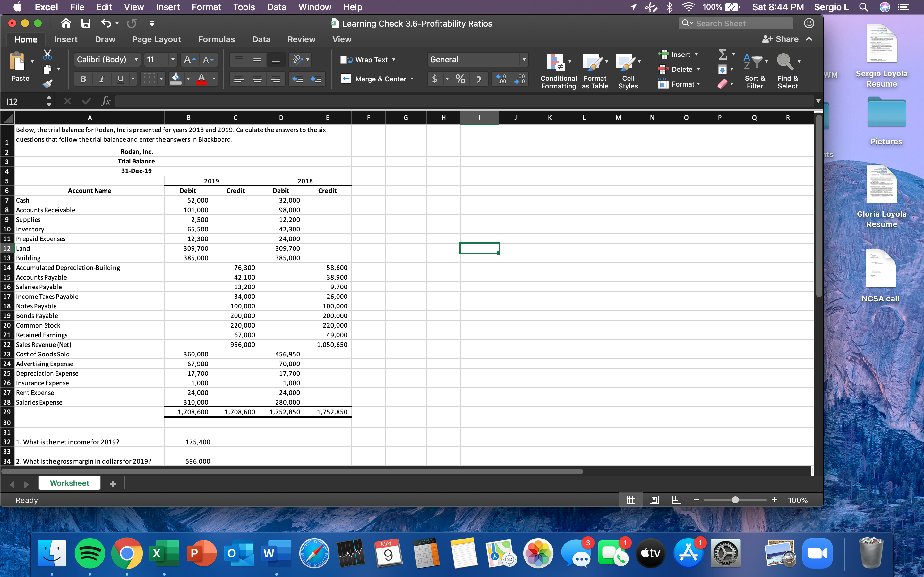
Task: Toggle underline formatting
Action: (120, 79)
